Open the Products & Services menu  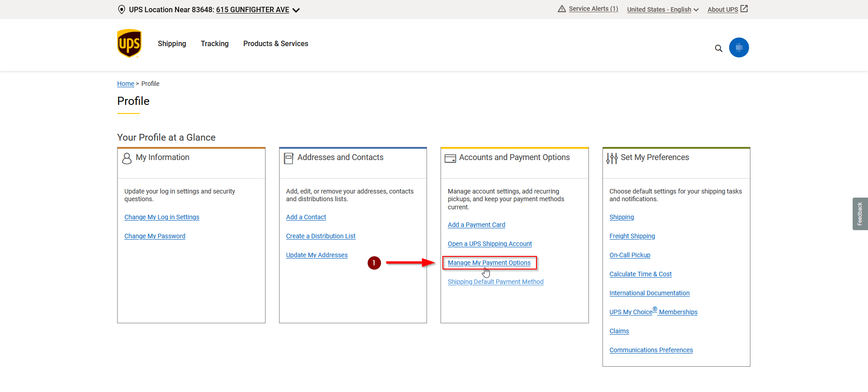276,43
